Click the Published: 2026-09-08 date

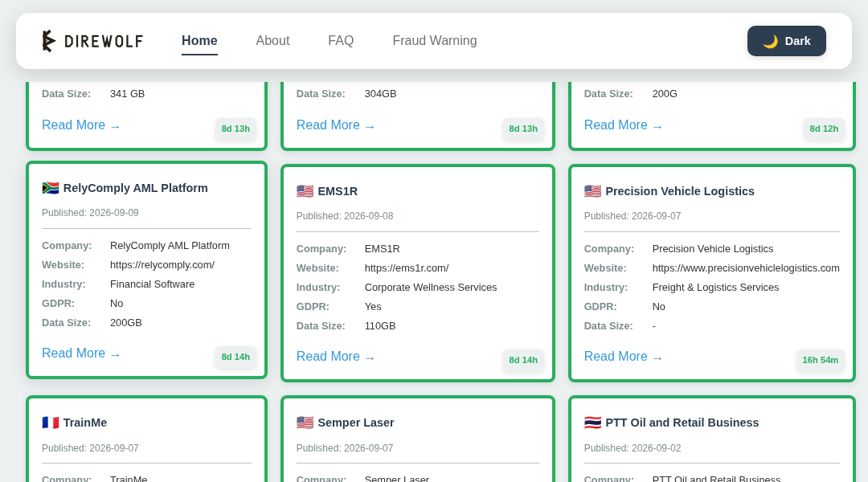click(345, 216)
